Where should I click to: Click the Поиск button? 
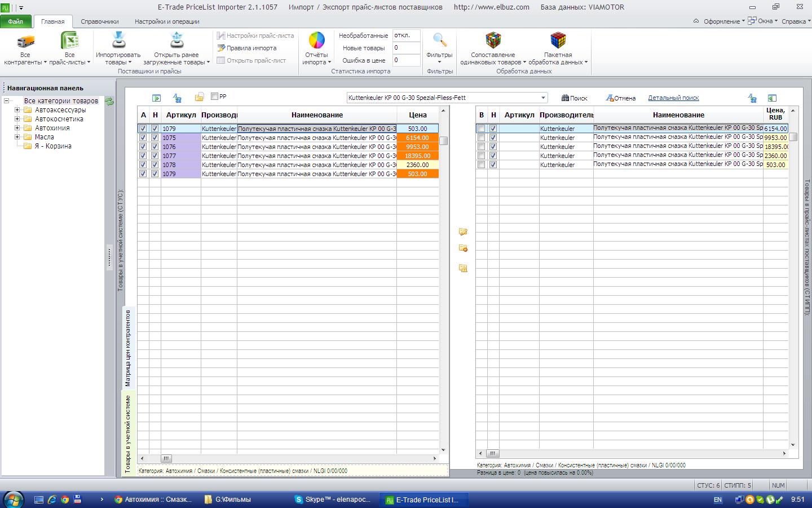click(575, 98)
